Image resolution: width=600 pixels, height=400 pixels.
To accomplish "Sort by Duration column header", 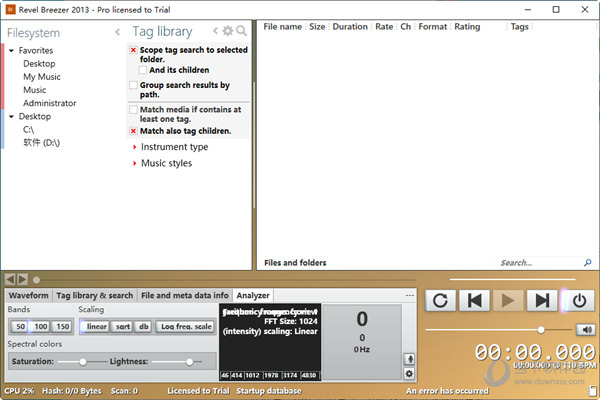I will (x=350, y=27).
